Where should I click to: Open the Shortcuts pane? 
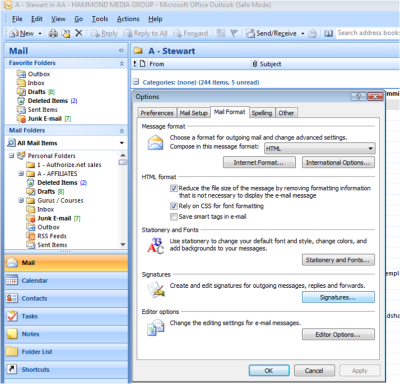point(66,369)
